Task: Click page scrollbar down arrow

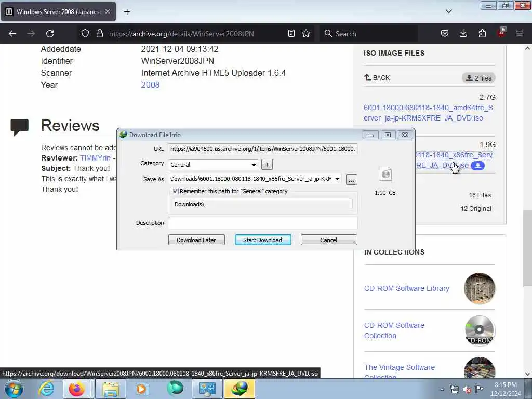Action: [528, 374]
